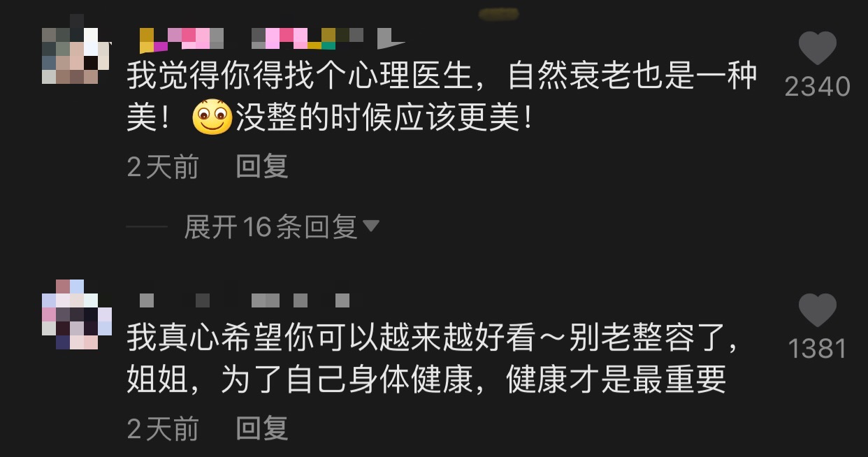The width and height of the screenshot is (868, 457).
Task: Open the second commenter's avatar
Action: [76, 314]
